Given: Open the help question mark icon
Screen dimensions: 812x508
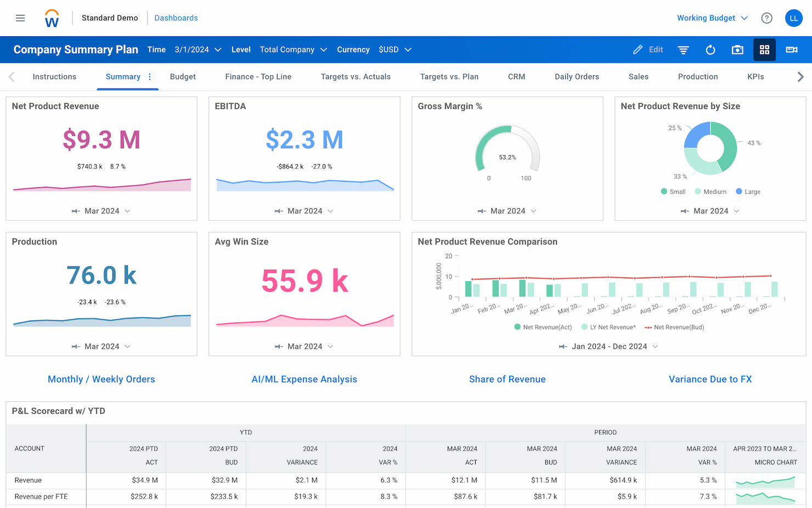Looking at the screenshot, I should click(766, 18).
